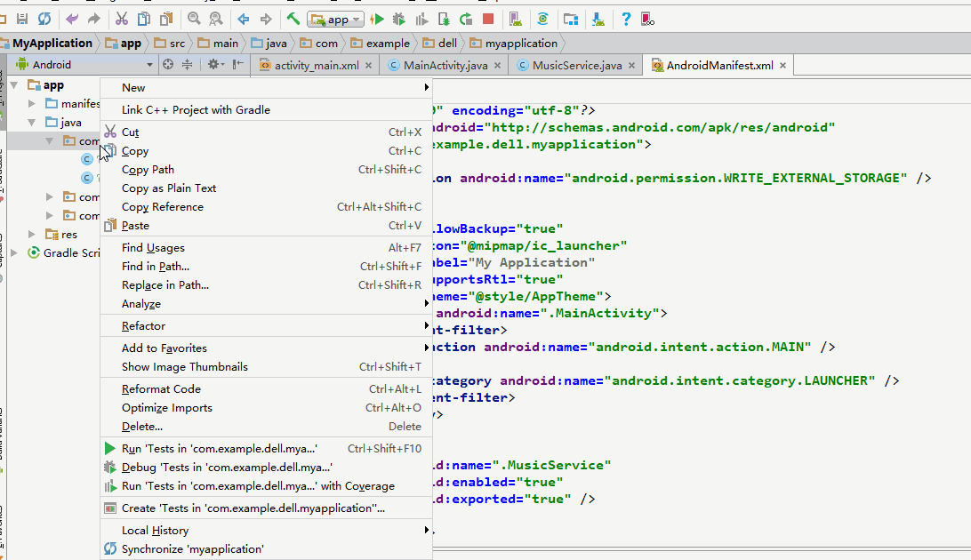Switch to the MainActivity.java tab

coord(445,65)
